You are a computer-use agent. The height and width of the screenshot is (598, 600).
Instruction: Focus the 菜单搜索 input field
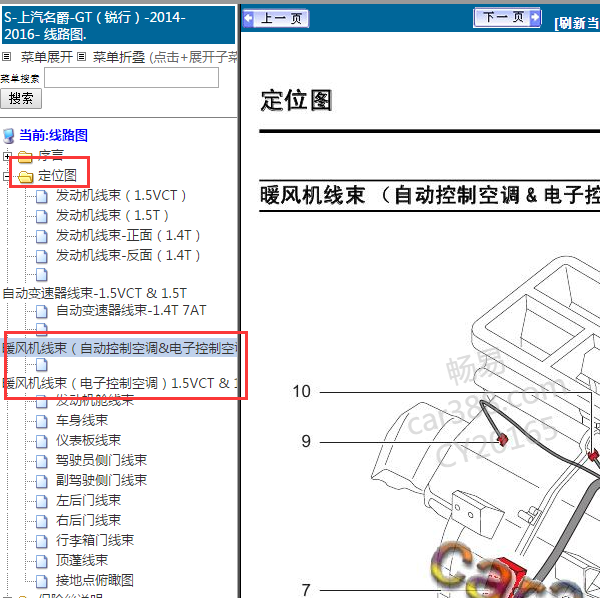click(132, 78)
